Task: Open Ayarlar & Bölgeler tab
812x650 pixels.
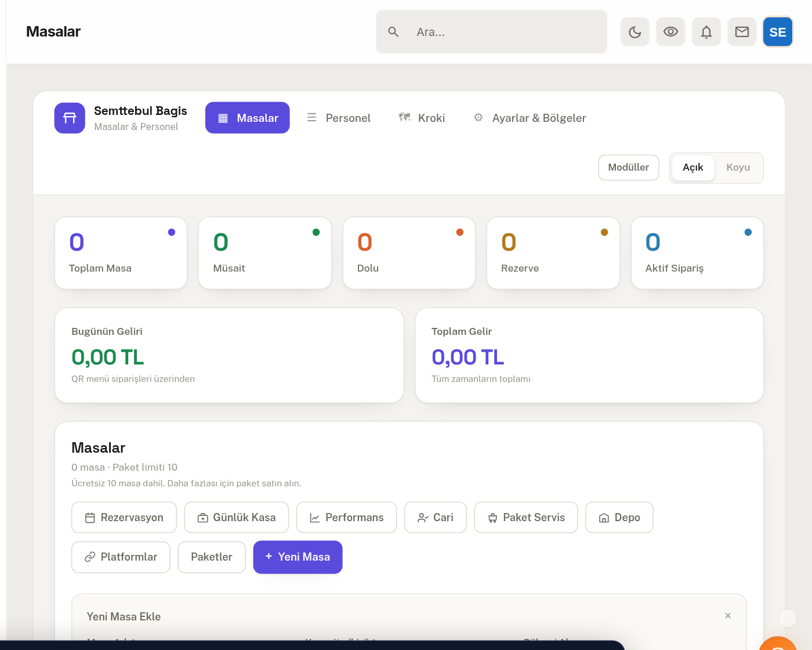Action: click(x=530, y=118)
